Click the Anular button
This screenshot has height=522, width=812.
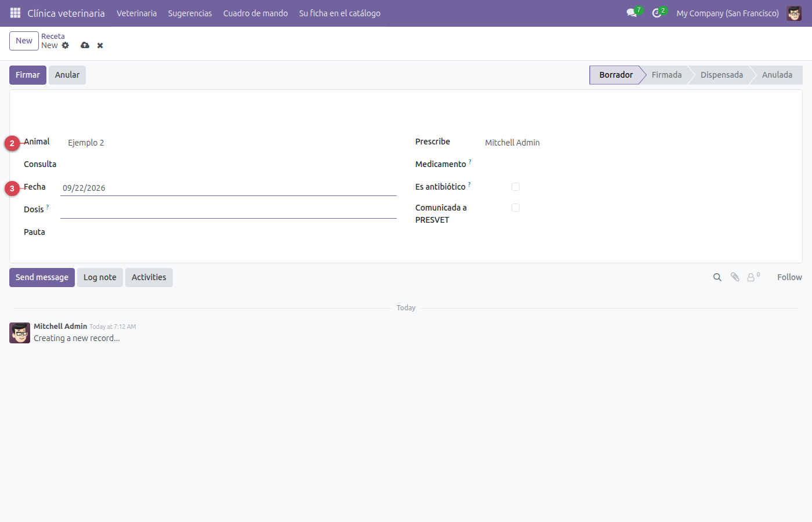coord(67,75)
